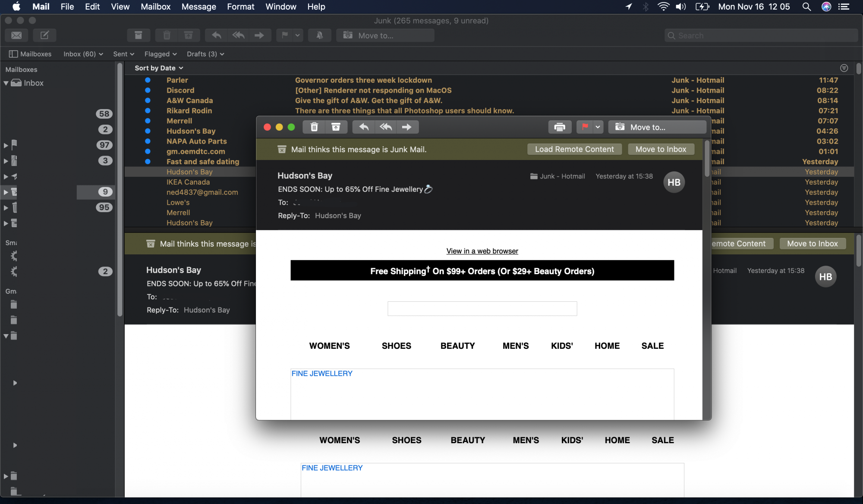
Task: Open Move to… menu in the main toolbar
Action: 385,35
